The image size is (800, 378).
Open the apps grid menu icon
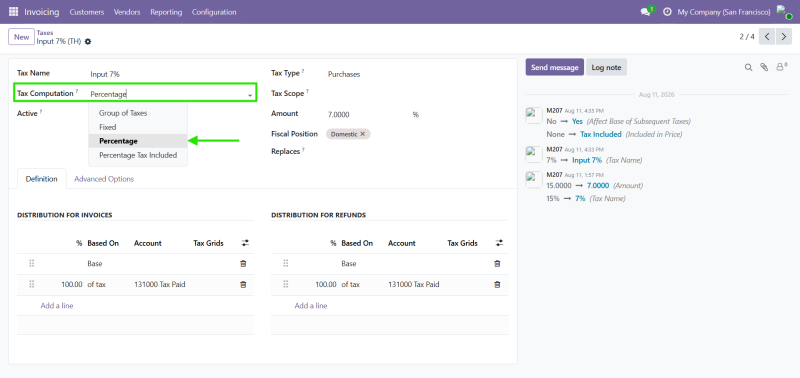[x=13, y=12]
